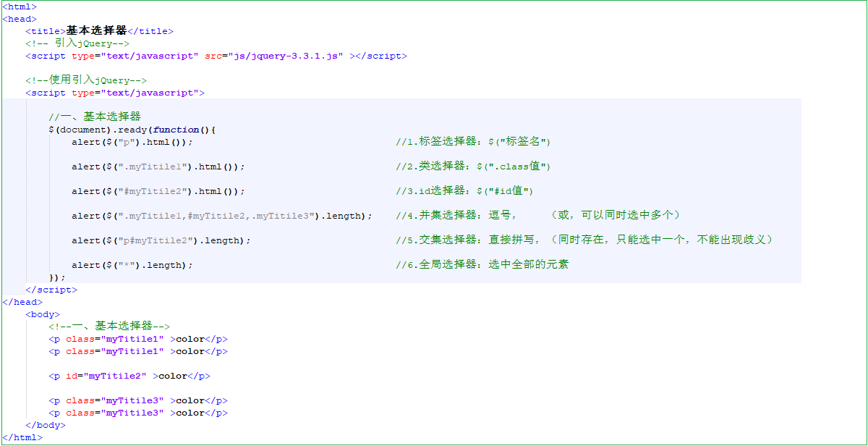This screenshot has height=446, width=868.
Task: Click the union selector alert with three selectors
Action: pyautogui.click(x=222, y=216)
